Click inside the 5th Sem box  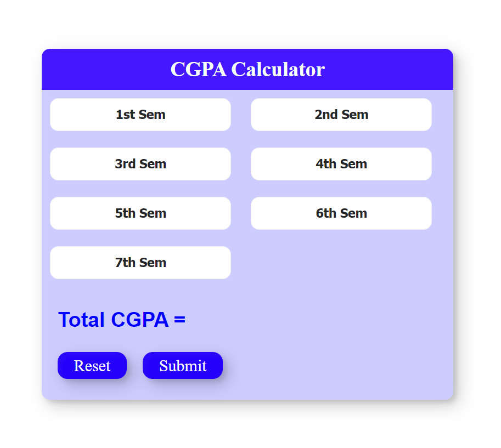(140, 213)
